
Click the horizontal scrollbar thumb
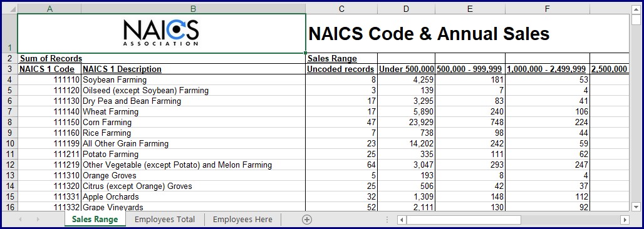tap(464, 220)
